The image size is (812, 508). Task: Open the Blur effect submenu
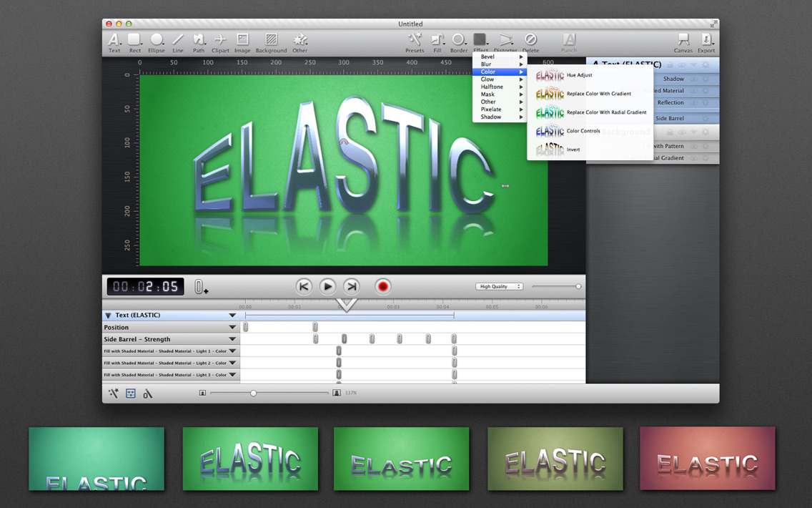coord(500,64)
